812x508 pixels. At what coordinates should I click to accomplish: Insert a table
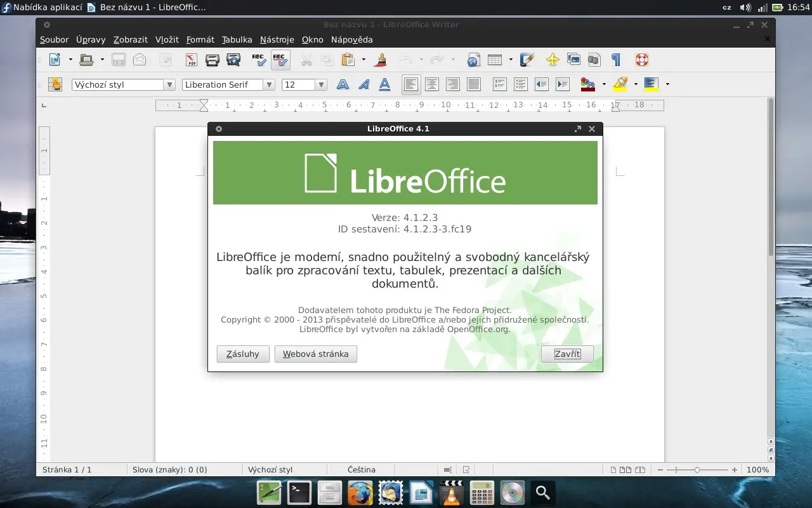(495, 59)
